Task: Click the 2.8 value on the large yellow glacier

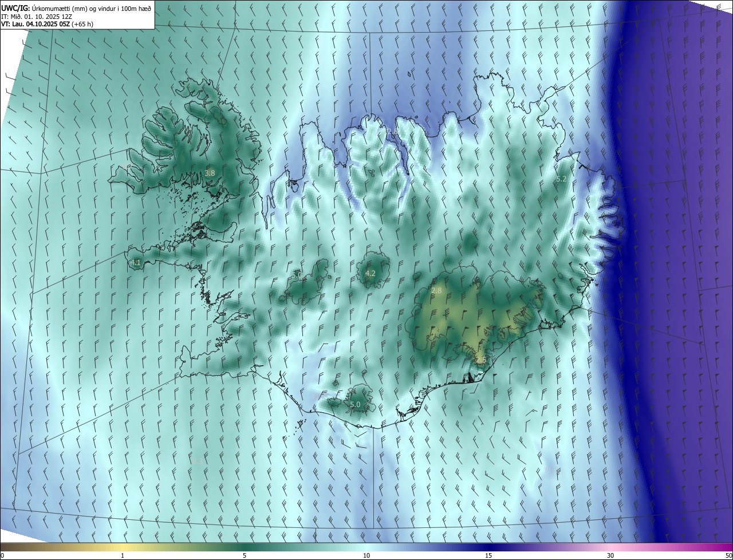Action: coord(436,291)
